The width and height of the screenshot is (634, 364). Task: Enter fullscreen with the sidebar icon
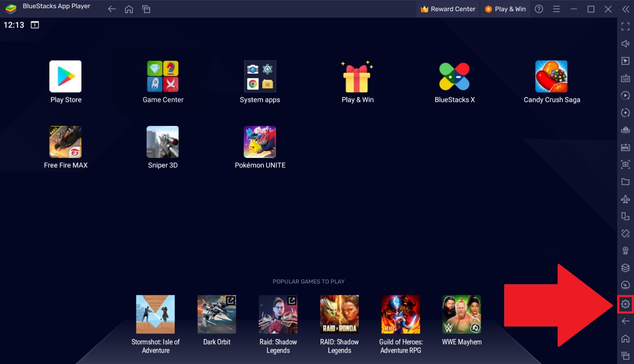pyautogui.click(x=625, y=26)
